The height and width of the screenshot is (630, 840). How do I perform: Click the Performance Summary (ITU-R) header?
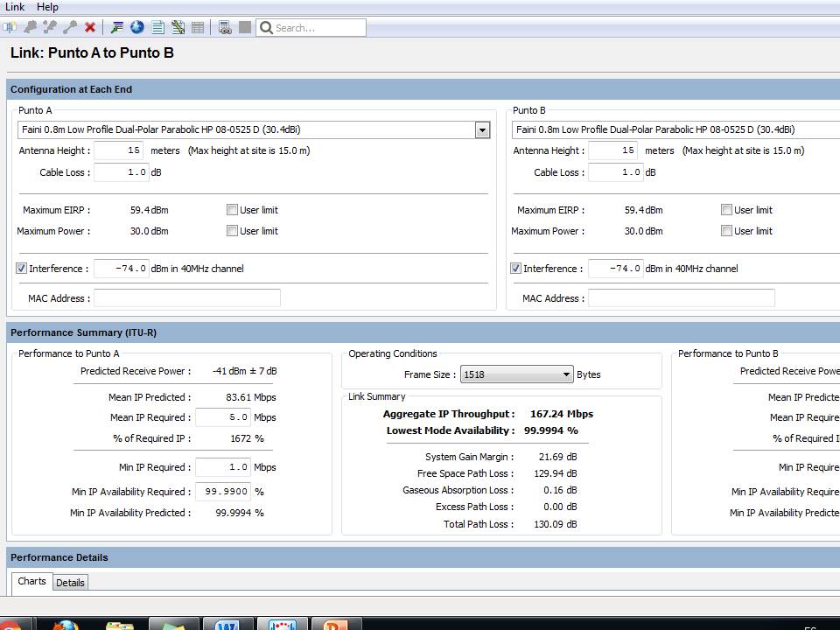[84, 332]
